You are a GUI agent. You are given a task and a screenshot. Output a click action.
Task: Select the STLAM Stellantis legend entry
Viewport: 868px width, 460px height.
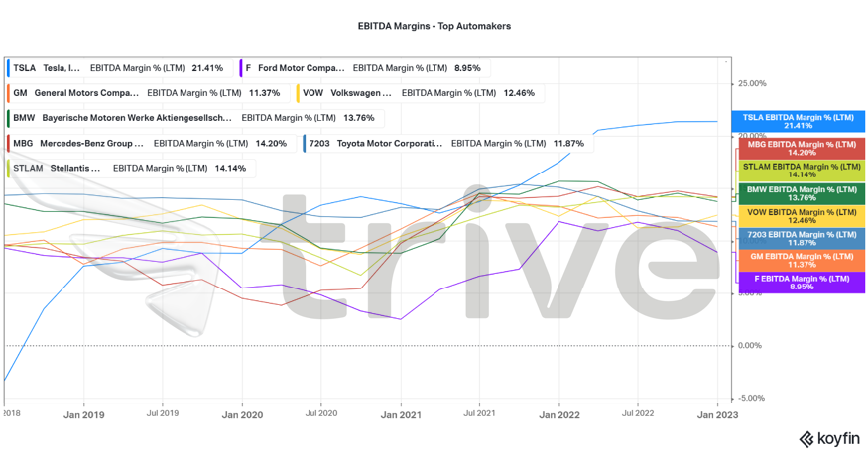tap(131, 169)
